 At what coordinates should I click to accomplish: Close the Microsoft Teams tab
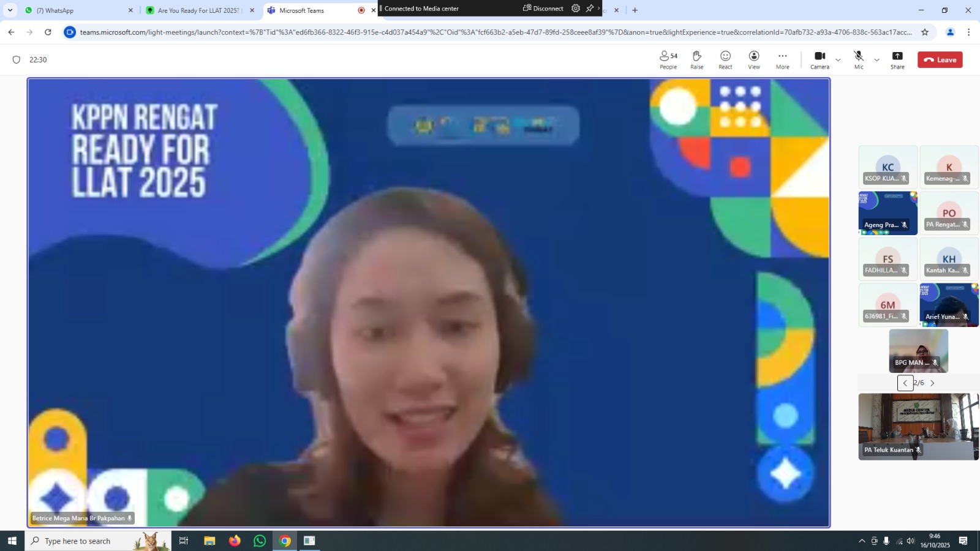[373, 10]
